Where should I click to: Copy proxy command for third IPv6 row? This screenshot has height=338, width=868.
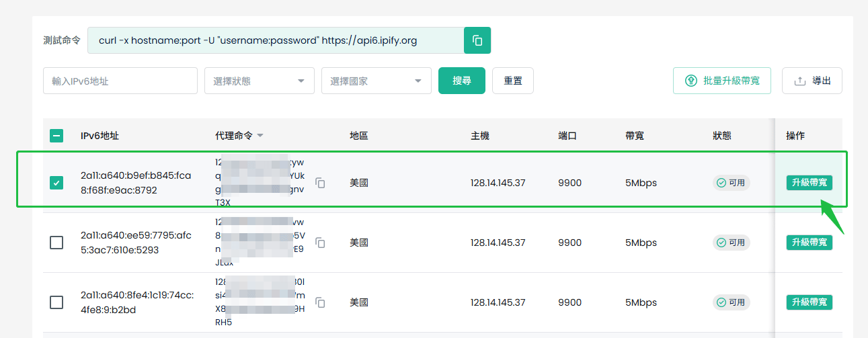coord(321,302)
